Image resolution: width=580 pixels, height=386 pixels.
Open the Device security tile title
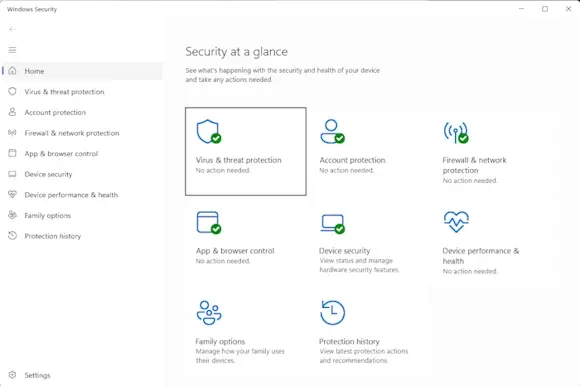coord(344,251)
